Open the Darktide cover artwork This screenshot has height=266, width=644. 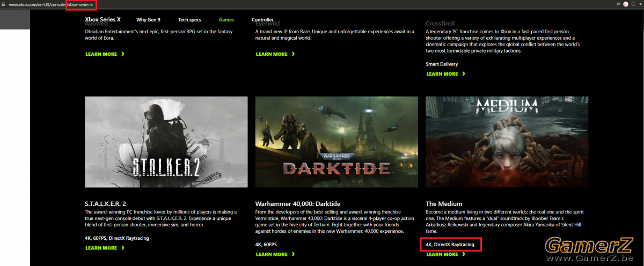tap(336, 142)
